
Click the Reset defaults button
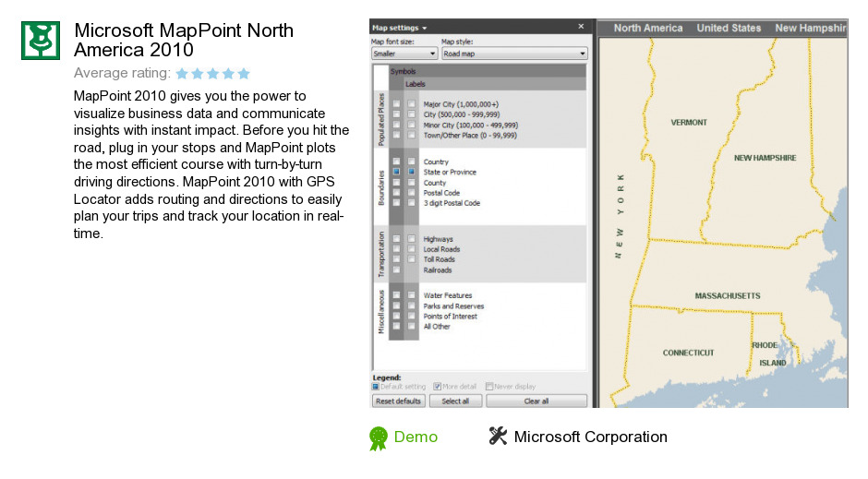coord(398,401)
